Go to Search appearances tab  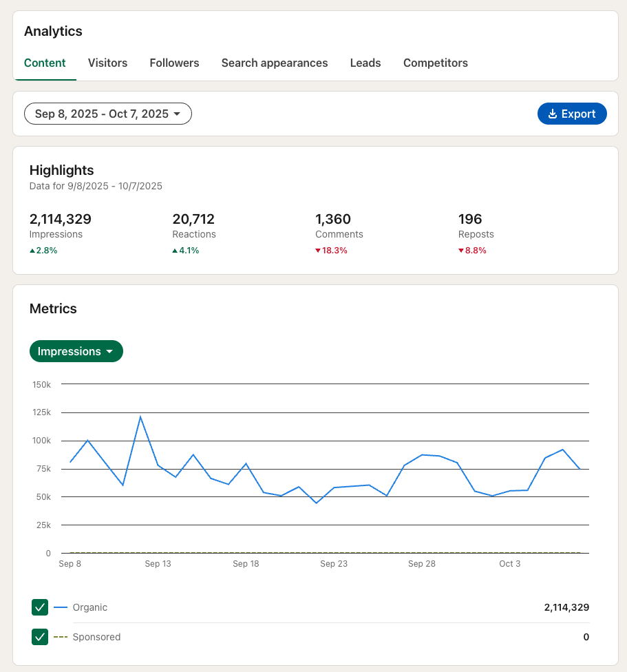(275, 63)
